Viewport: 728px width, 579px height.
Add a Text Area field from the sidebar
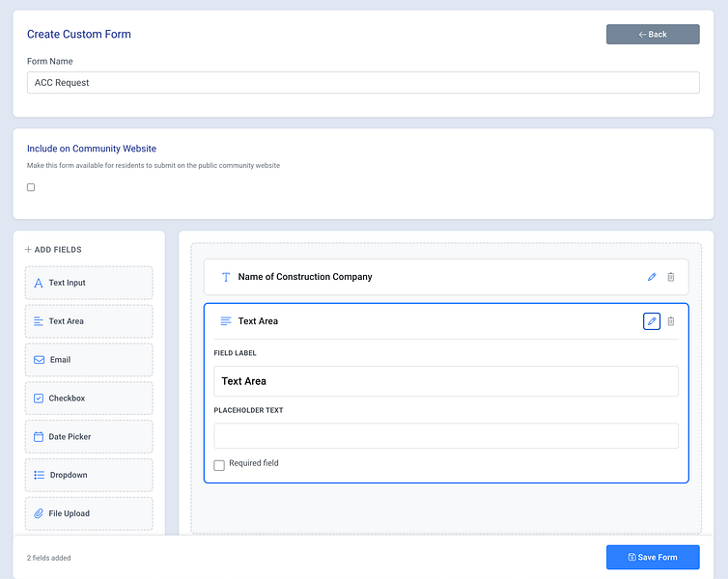[x=89, y=321]
